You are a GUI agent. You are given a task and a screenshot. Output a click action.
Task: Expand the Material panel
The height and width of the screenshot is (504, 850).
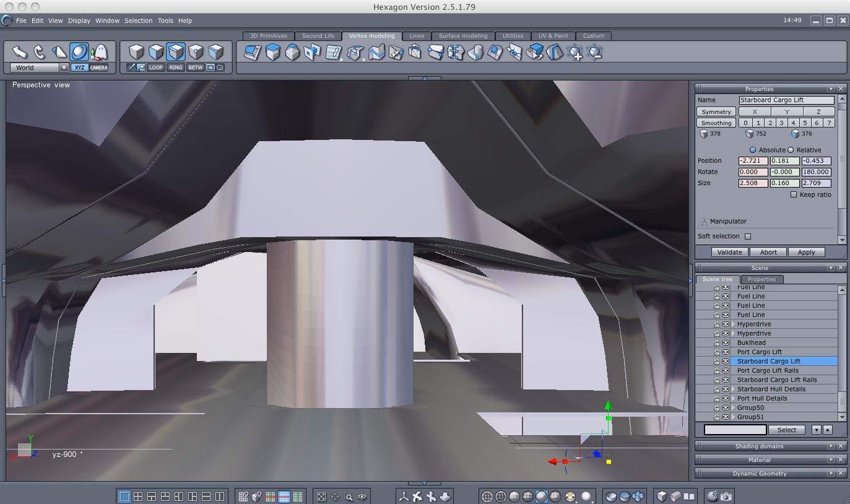(x=831, y=460)
